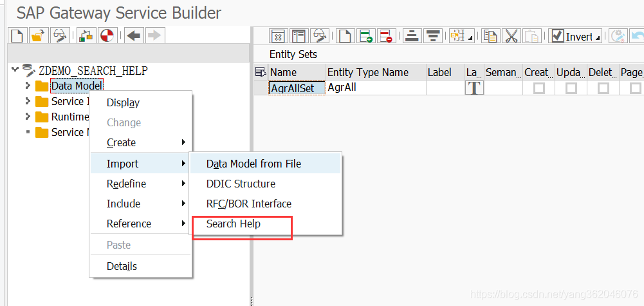Open the Invert button dropdown arrow
The image size is (644, 306).
coord(598,38)
